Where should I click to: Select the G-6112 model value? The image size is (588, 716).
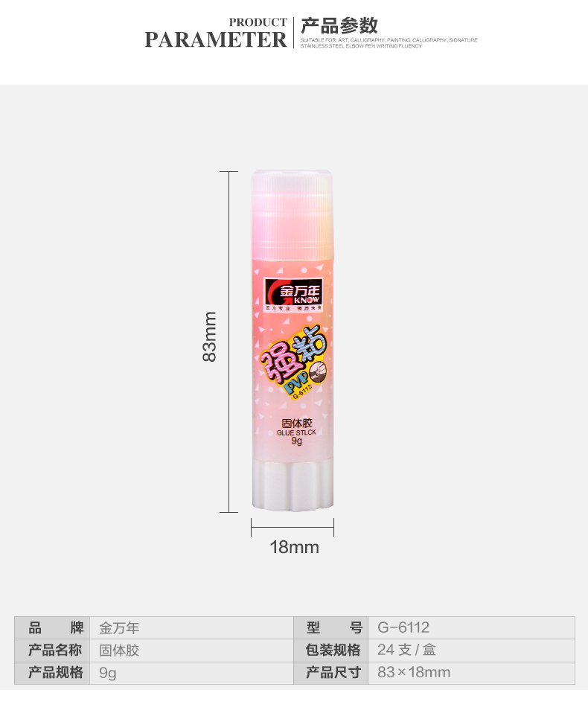403,627
